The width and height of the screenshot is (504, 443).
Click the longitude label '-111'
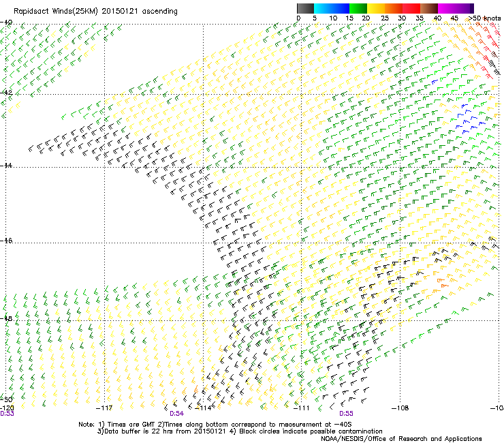(x=302, y=408)
